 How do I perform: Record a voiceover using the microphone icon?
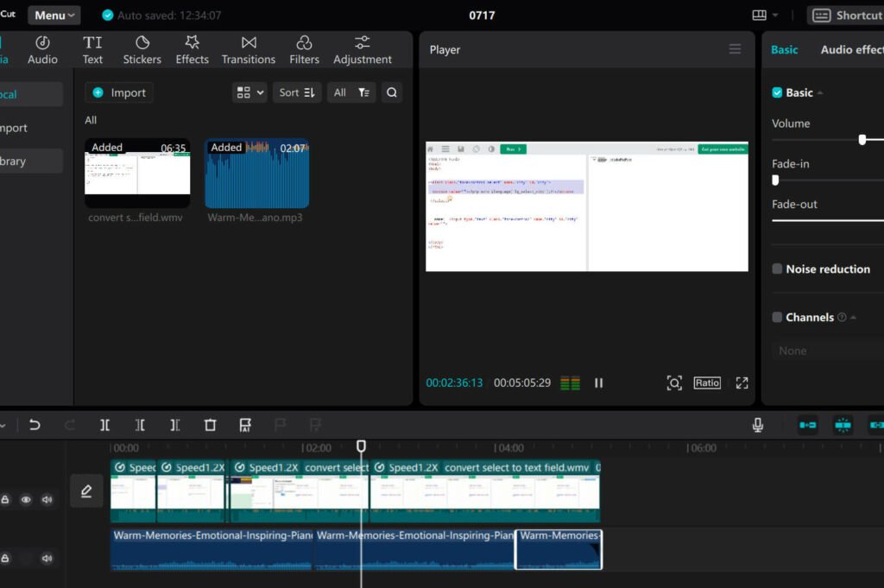(758, 425)
